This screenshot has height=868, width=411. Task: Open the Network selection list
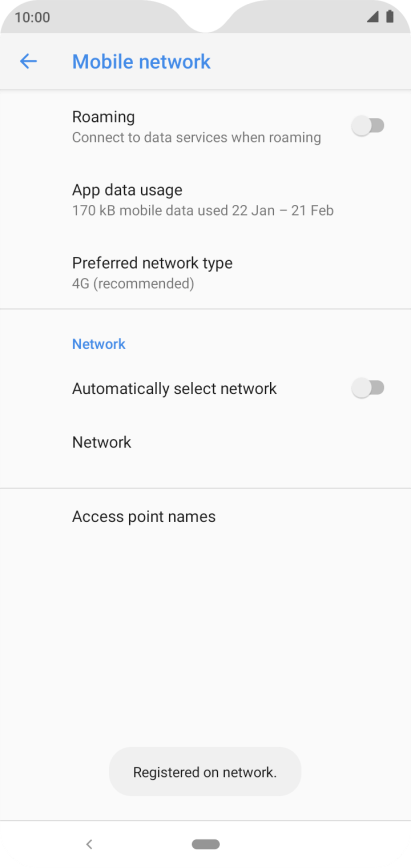point(206,442)
